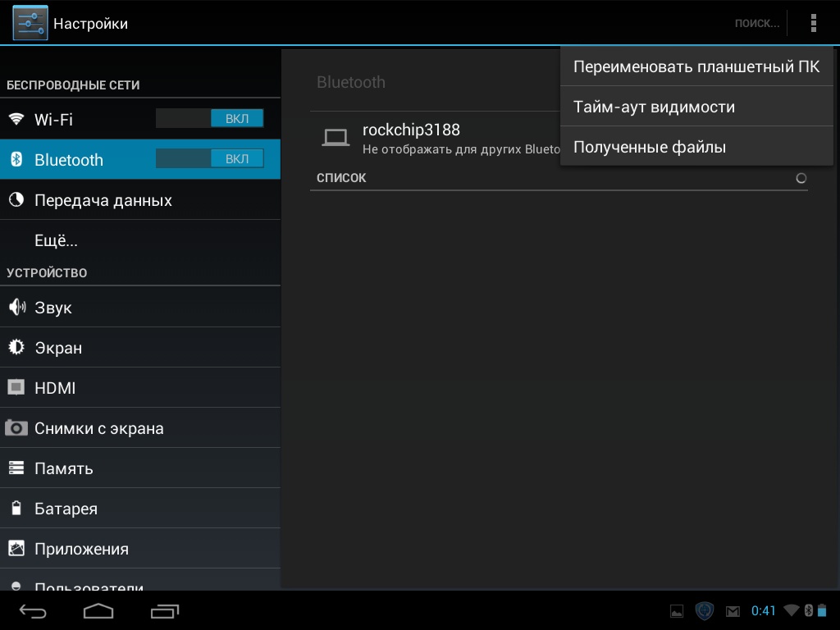Open Ещё... wireless settings
This screenshot has height=630, width=840.
pyautogui.click(x=56, y=241)
